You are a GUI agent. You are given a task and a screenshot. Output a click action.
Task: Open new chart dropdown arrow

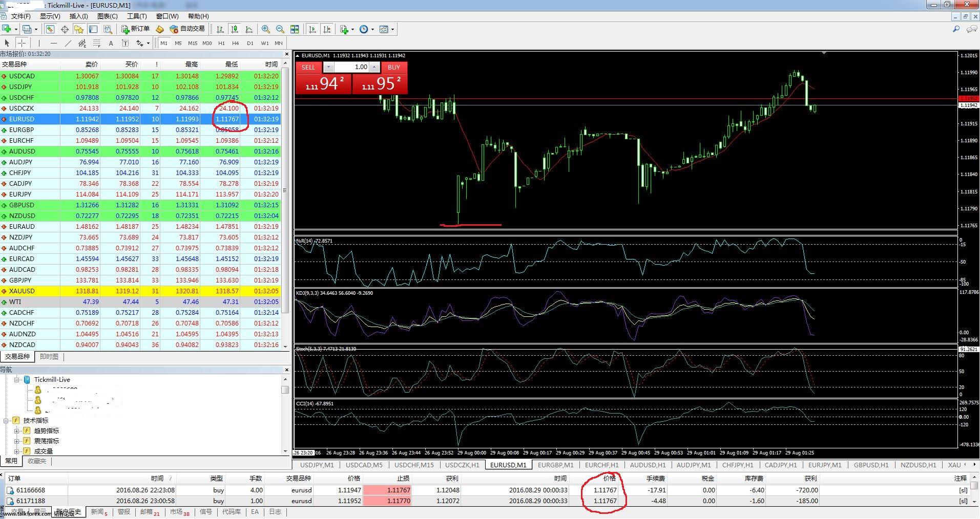pos(16,29)
